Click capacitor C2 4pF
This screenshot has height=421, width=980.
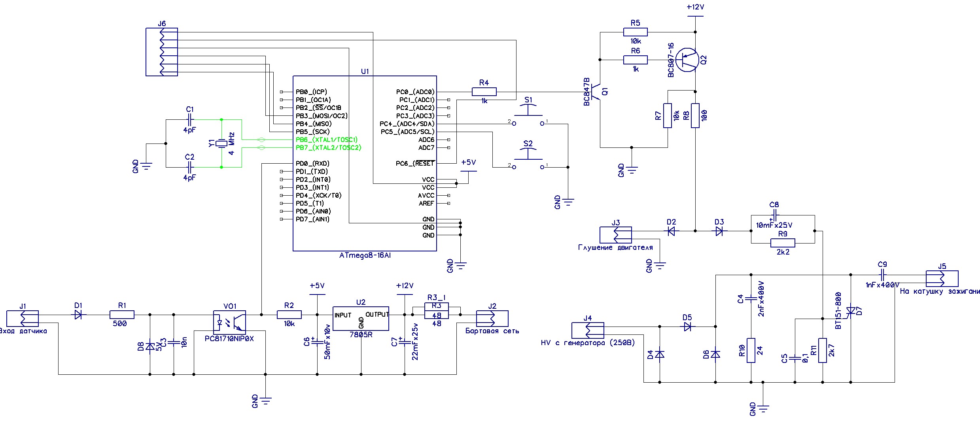(x=190, y=167)
